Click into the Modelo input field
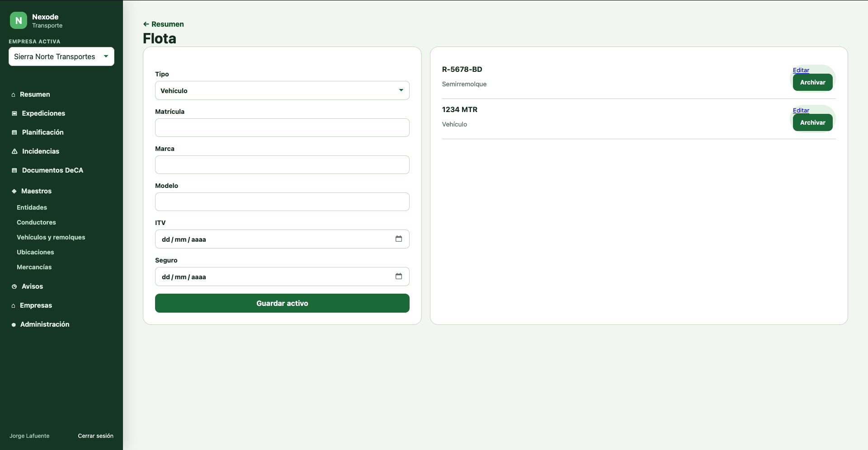This screenshot has height=450, width=868. [282, 202]
